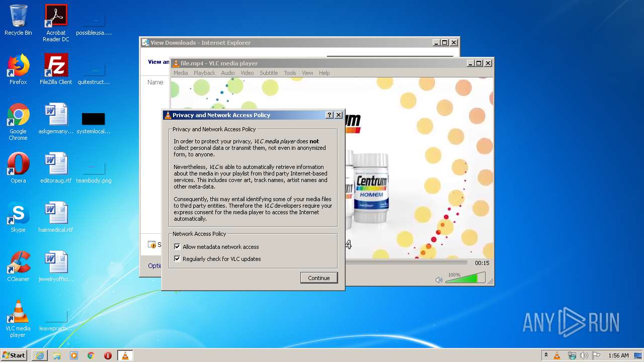Screen dimensions: 644x362
Task: Open Windows Media Player taskbar icon
Action: point(74,355)
